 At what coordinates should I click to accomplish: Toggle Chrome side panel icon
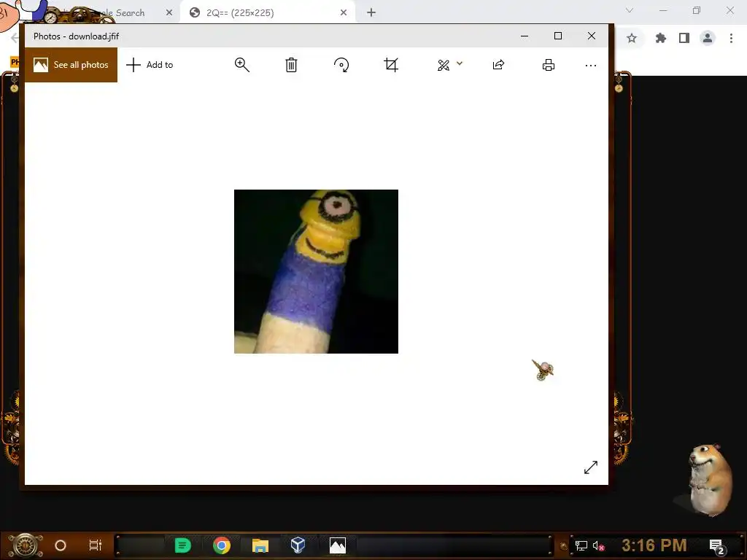[x=684, y=38]
